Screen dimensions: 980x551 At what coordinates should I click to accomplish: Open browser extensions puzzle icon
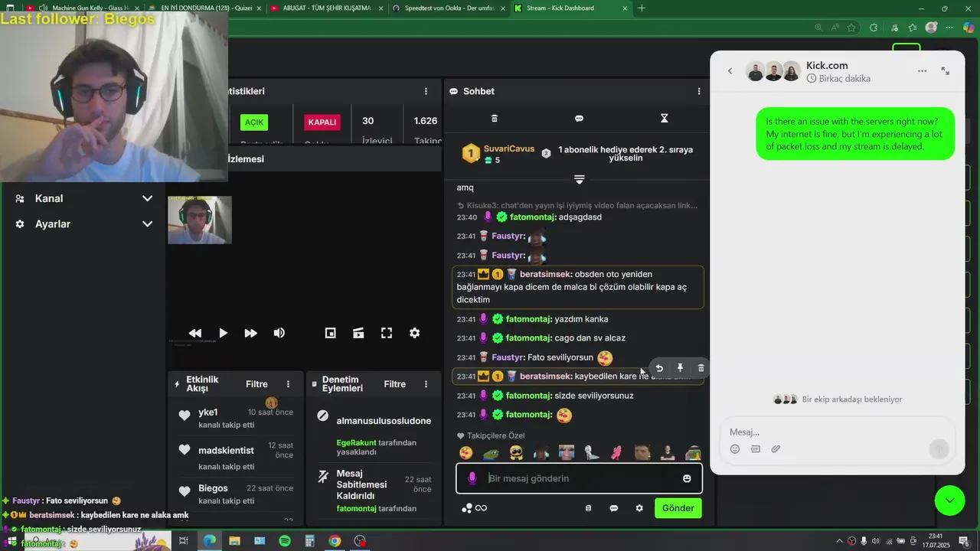click(874, 28)
